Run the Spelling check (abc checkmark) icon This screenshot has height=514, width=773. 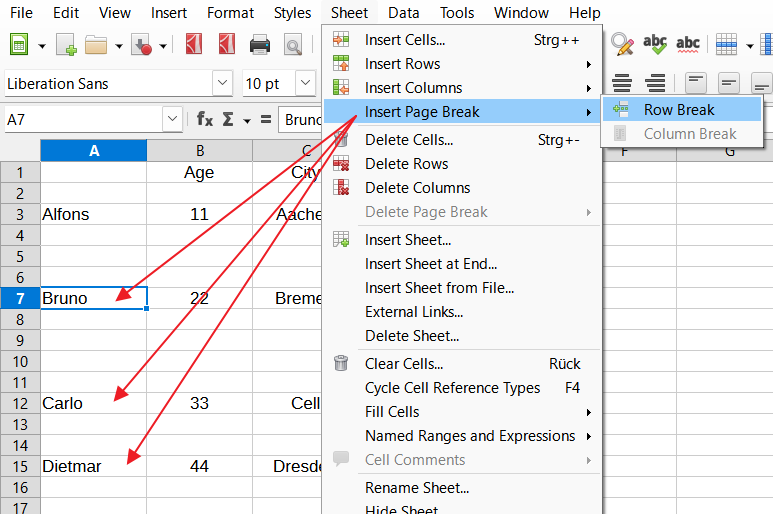(x=655, y=44)
